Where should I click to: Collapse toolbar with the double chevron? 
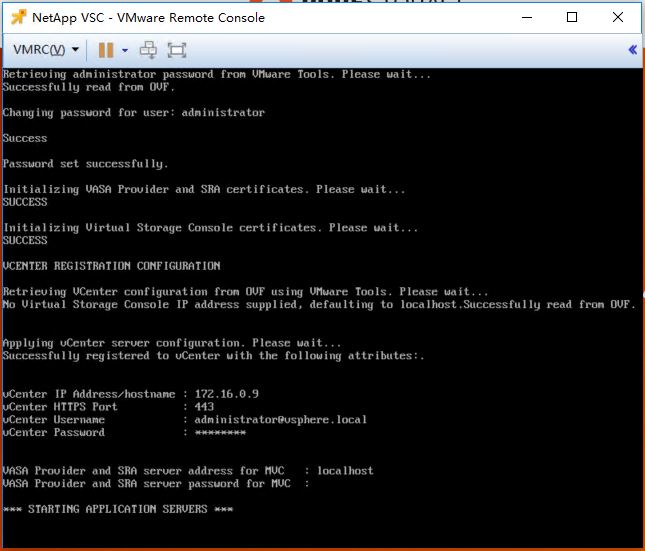point(632,50)
